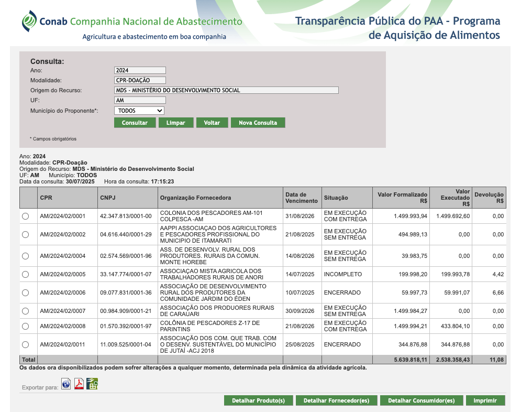Viewport: 532px width, 412px height.
Task: Go back with the Voltar button
Action: pyautogui.click(x=212, y=123)
